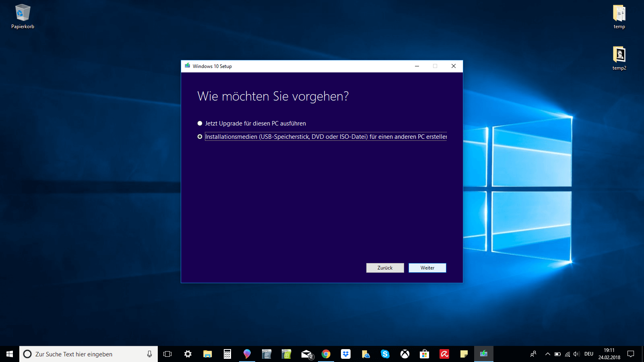Click the Weiter button
The image size is (644, 362).
(427, 268)
